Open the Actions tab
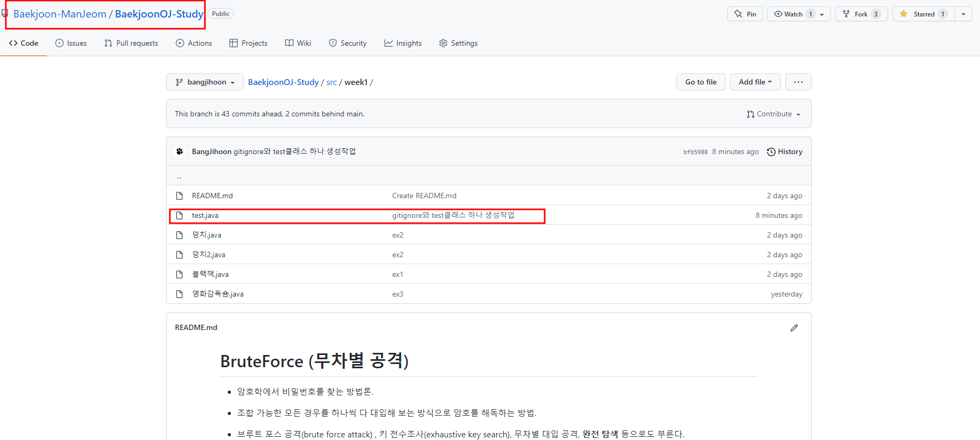The image size is (980, 440). (194, 43)
